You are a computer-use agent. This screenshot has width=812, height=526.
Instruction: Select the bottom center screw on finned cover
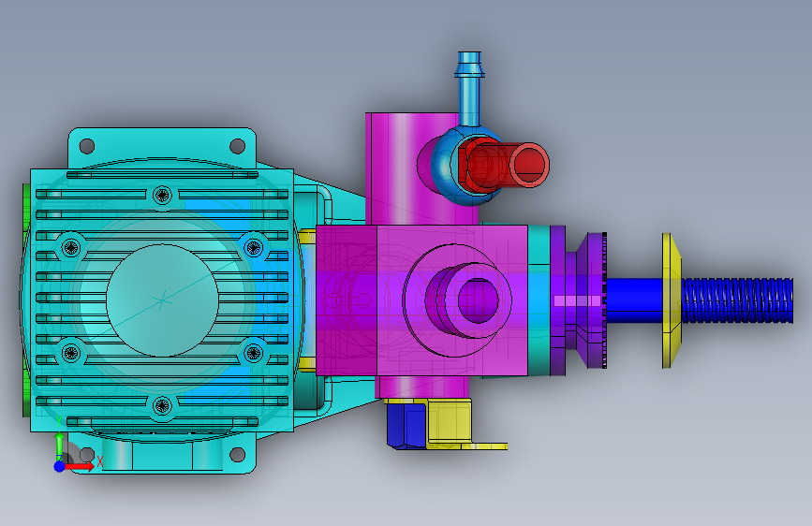point(163,405)
